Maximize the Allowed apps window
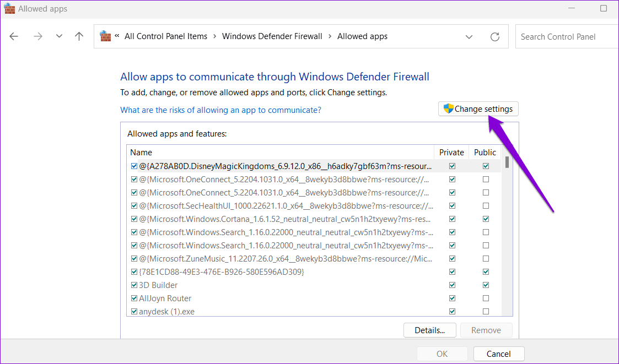 (603, 8)
